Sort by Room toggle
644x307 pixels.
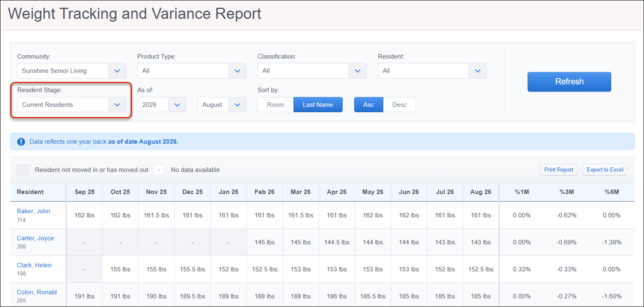click(275, 105)
